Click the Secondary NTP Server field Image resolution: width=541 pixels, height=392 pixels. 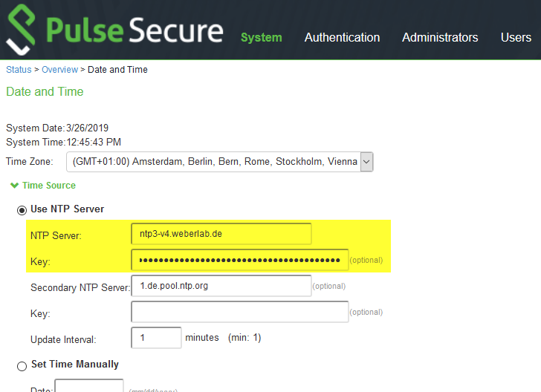click(221, 286)
